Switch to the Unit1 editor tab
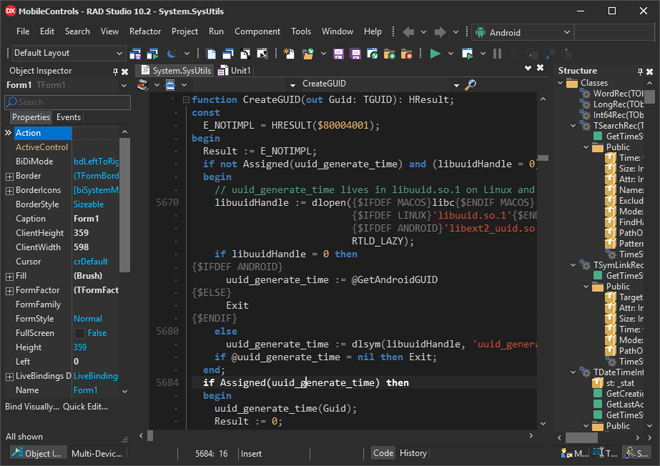660x466 pixels. point(235,71)
